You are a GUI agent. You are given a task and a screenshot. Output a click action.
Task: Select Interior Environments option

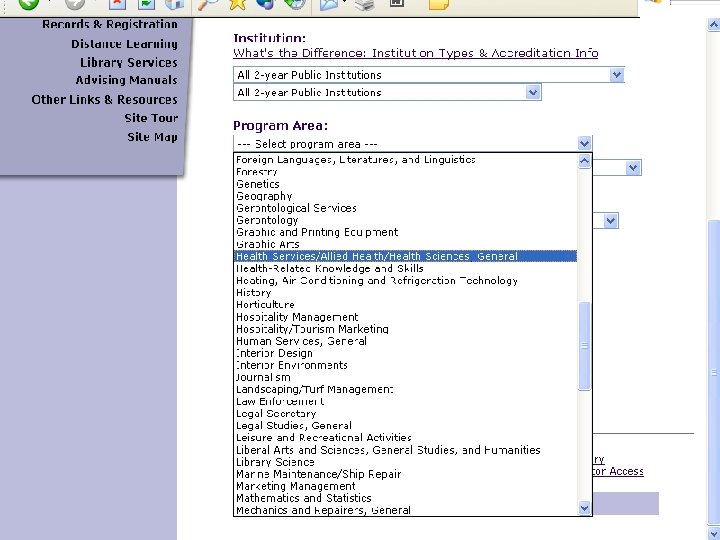(x=405, y=365)
